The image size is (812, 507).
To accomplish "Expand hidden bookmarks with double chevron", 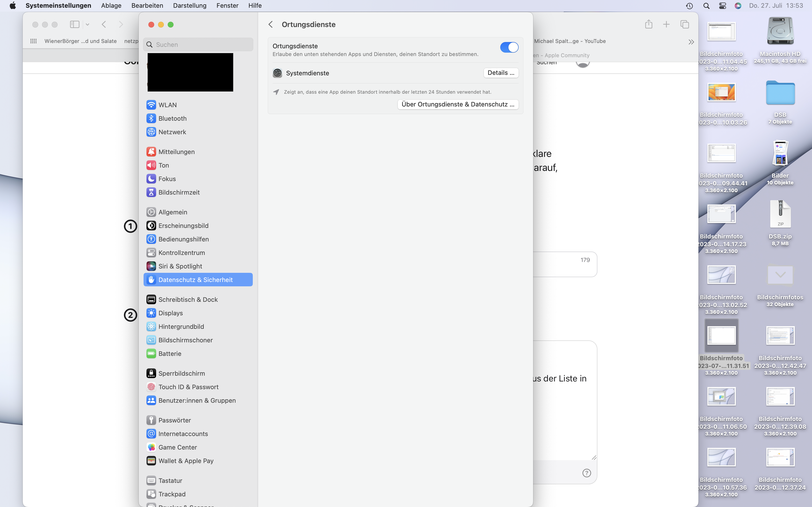I will click(691, 42).
